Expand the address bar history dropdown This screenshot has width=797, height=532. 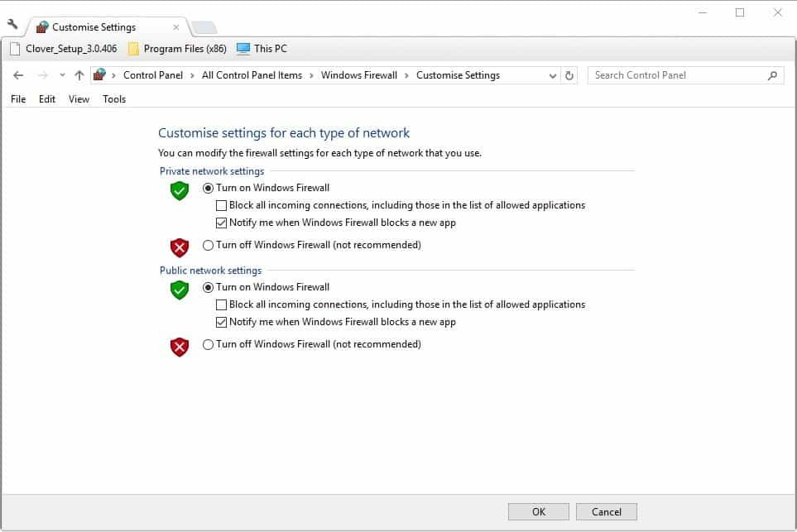click(553, 75)
